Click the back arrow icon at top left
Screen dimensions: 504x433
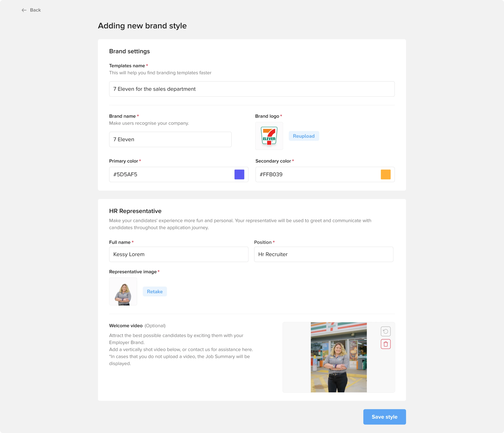24,10
